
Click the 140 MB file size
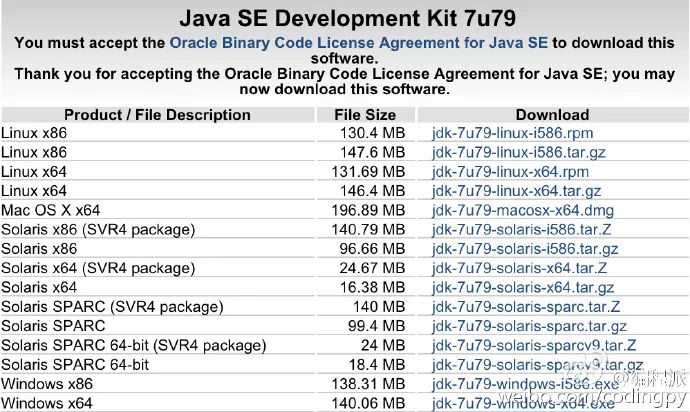(379, 307)
